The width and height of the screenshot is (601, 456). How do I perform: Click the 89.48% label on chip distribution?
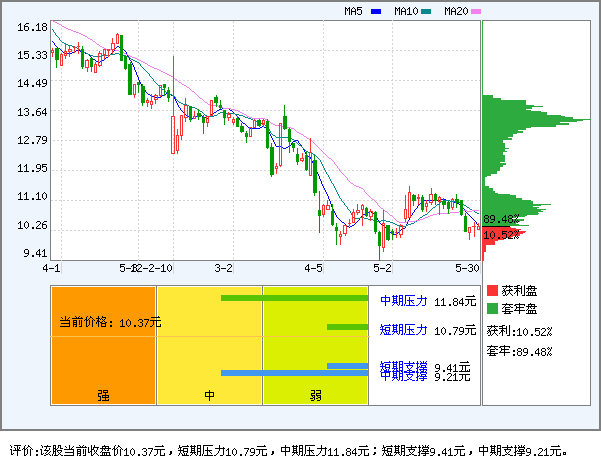tap(501, 219)
